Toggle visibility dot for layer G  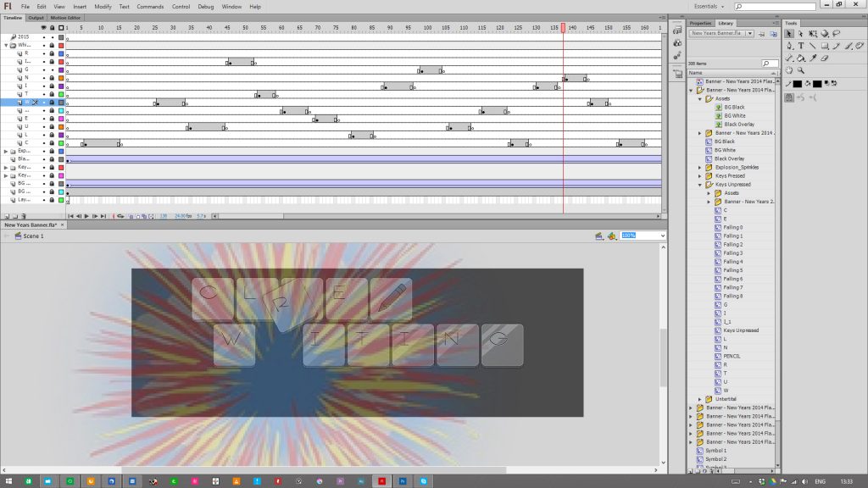click(x=43, y=69)
